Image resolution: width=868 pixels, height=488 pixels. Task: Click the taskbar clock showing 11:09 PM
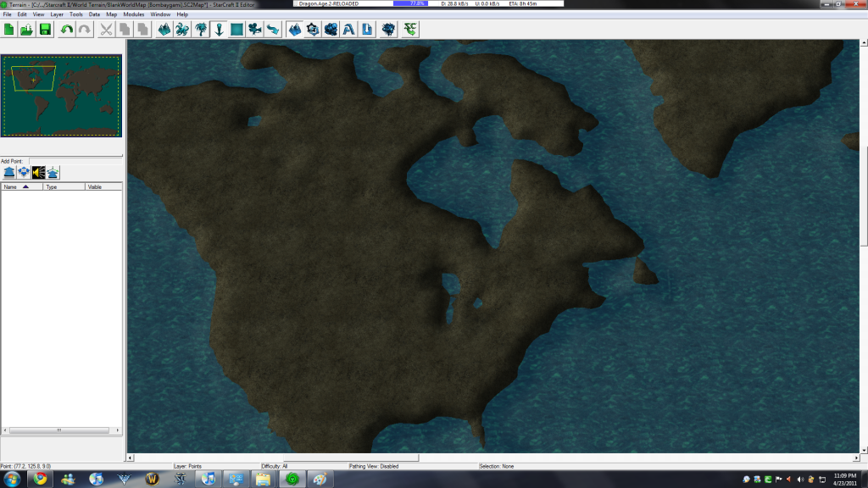(845, 480)
